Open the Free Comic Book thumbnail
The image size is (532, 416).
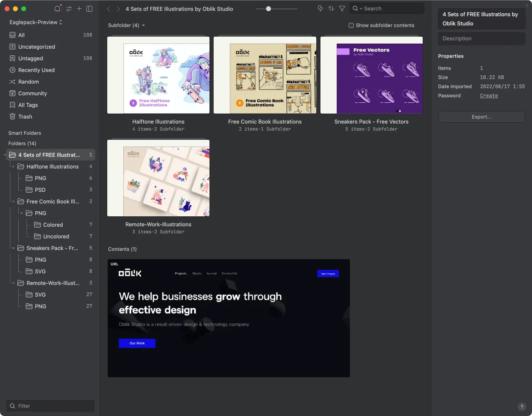pyautogui.click(x=265, y=75)
